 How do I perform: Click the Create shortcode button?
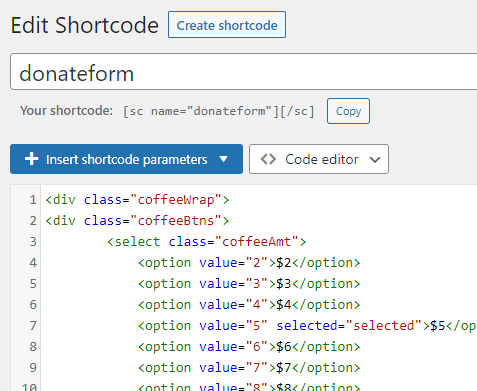227,25
